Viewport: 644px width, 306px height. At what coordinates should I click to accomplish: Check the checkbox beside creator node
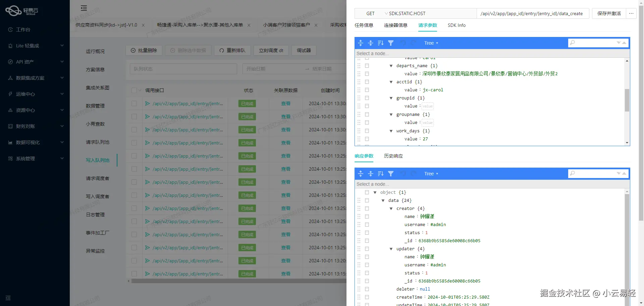tap(367, 208)
